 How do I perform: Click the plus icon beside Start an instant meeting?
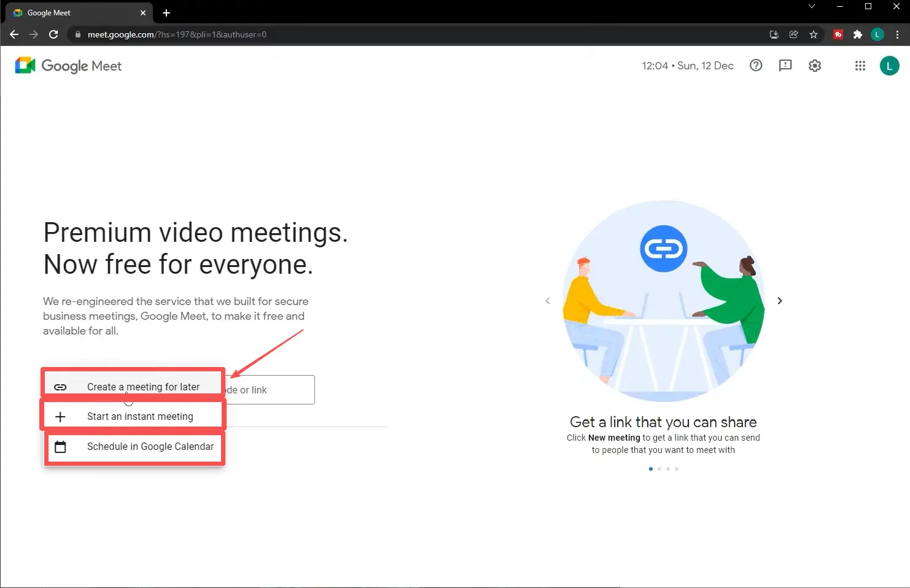coord(60,416)
